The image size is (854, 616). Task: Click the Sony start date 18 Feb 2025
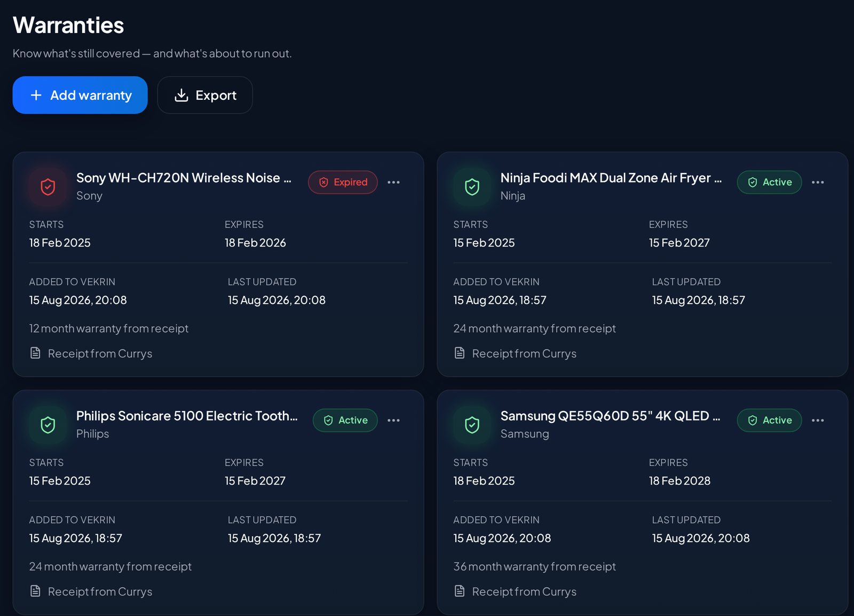point(60,243)
